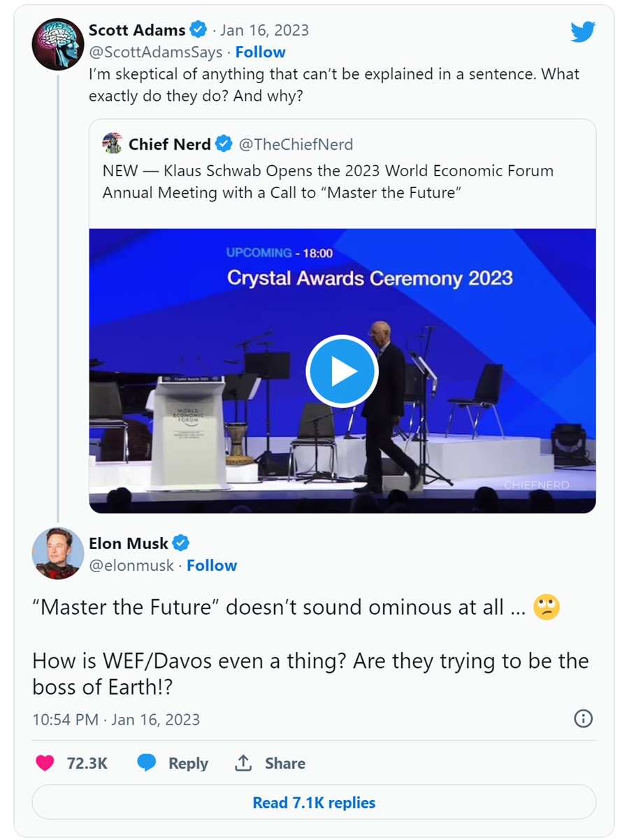Viewport: 629px width, 840px height.
Task: Click Elon Musk's profile picture
Action: 58,553
